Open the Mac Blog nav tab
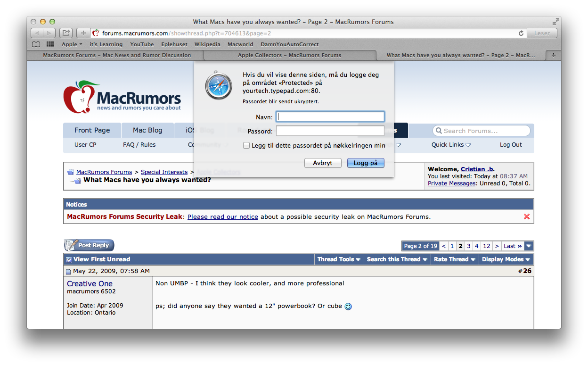 tap(147, 130)
